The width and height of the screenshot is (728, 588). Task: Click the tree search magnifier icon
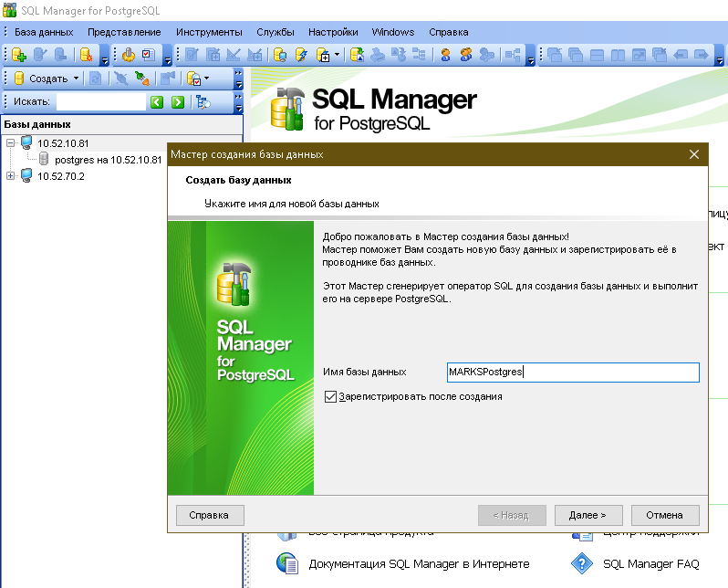[203, 101]
